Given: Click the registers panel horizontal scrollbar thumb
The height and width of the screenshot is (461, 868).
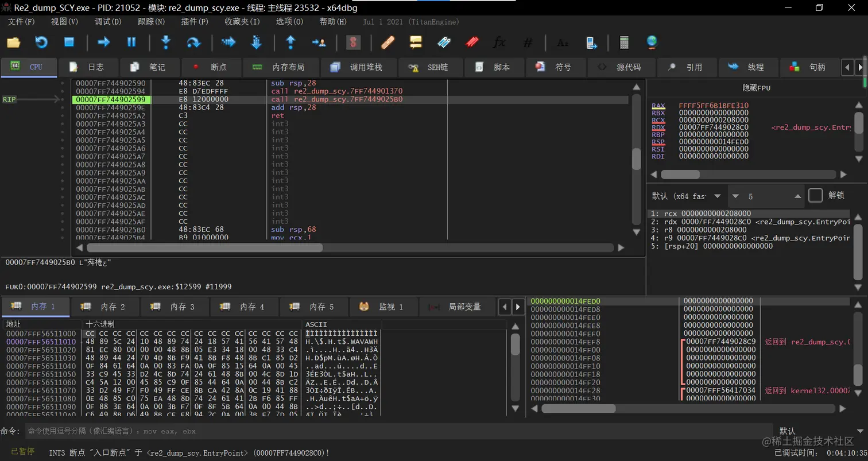Looking at the screenshot, I should tap(680, 174).
